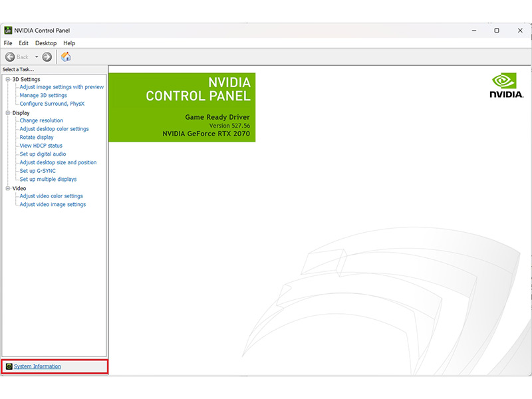Select Manage 3D settings
This screenshot has width=532, height=399.
43,95
